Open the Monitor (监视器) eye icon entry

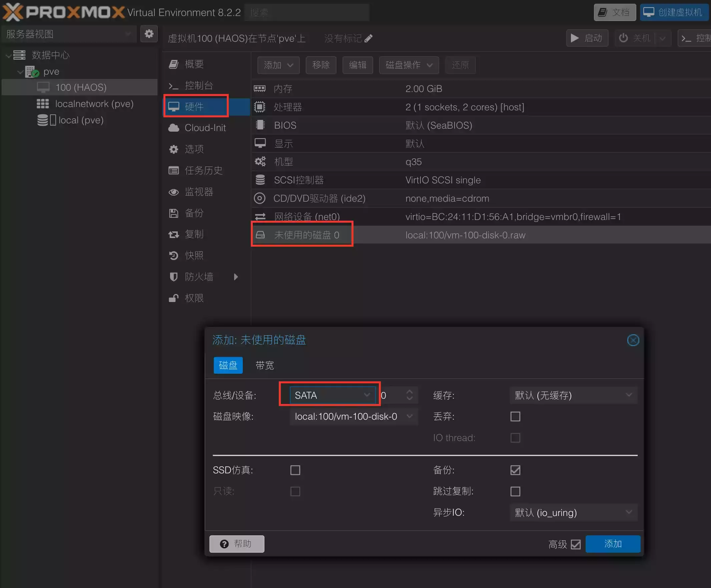[x=199, y=192]
